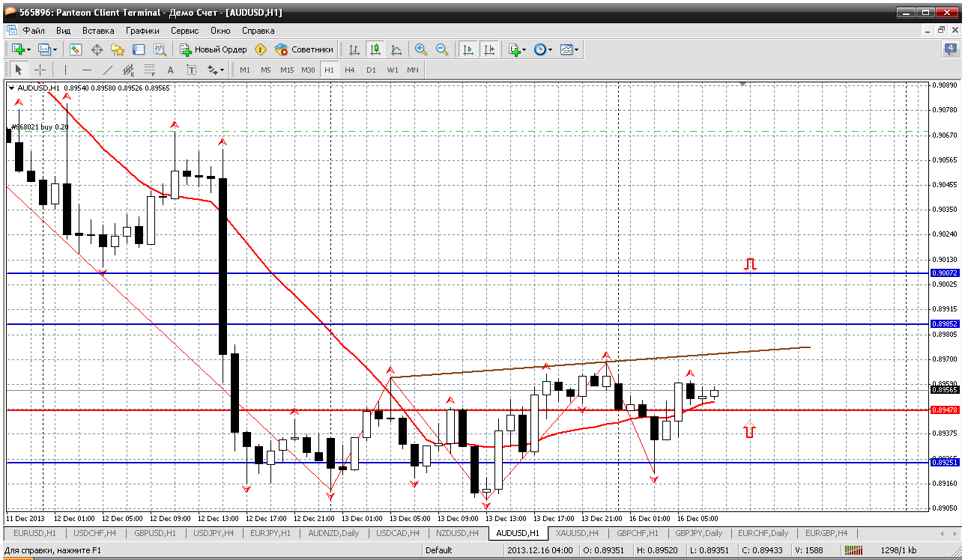Set the timeframe to MN

pos(413,70)
